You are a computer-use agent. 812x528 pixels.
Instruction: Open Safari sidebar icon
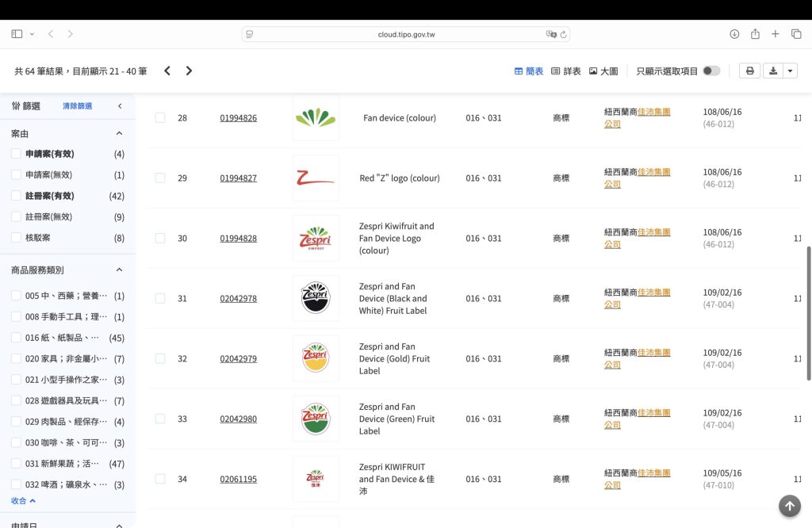point(17,34)
